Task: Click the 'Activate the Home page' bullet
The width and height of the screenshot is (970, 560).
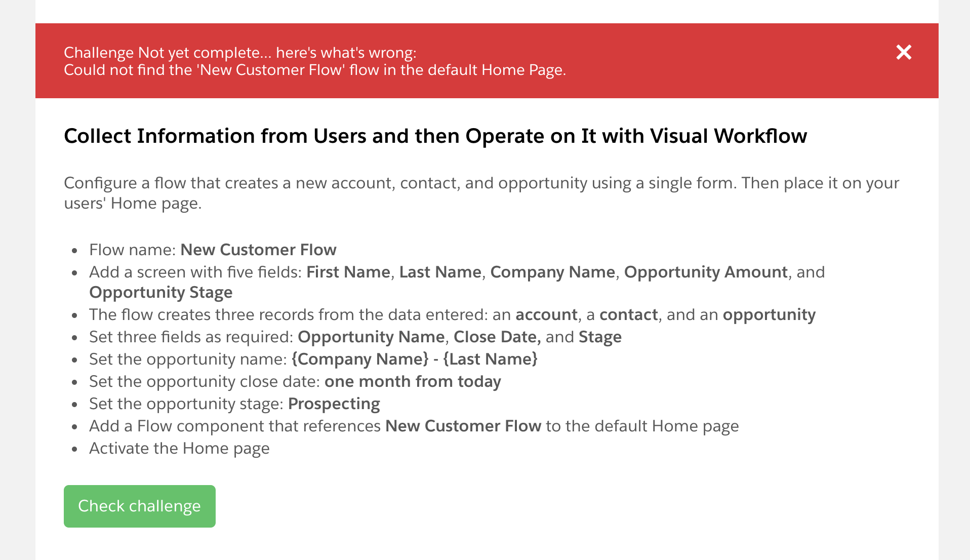Action: pos(179,448)
